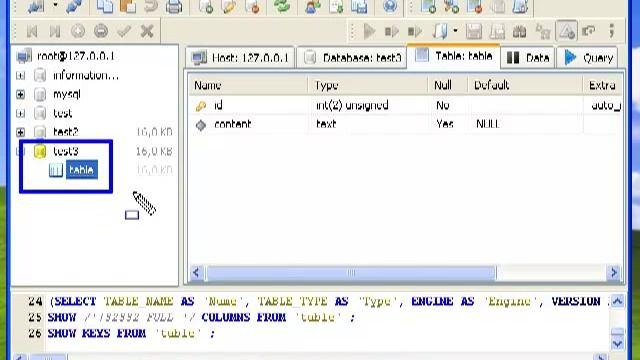
Task: Select the highlighted 'table' item under test3
Action: coord(82,170)
